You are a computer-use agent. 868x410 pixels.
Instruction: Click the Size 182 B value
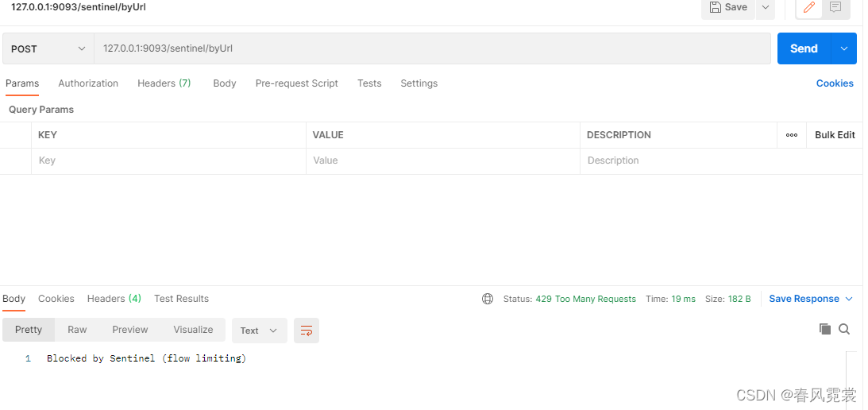tap(739, 299)
